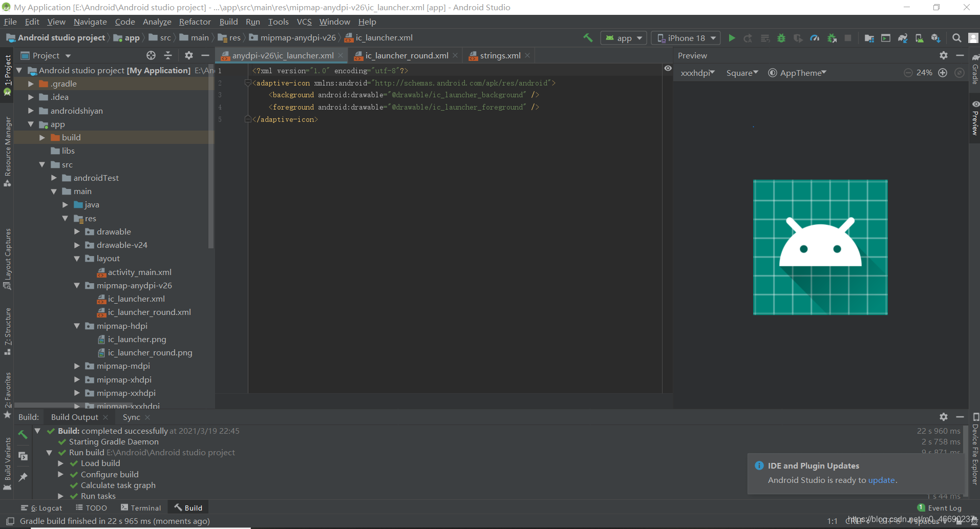Toggle the Resource Manager sidebar button

click(x=7, y=151)
